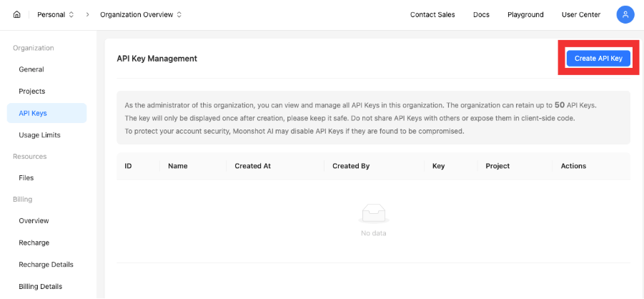Navigate to User Center
Screen dimensions: 644x299
coord(580,14)
